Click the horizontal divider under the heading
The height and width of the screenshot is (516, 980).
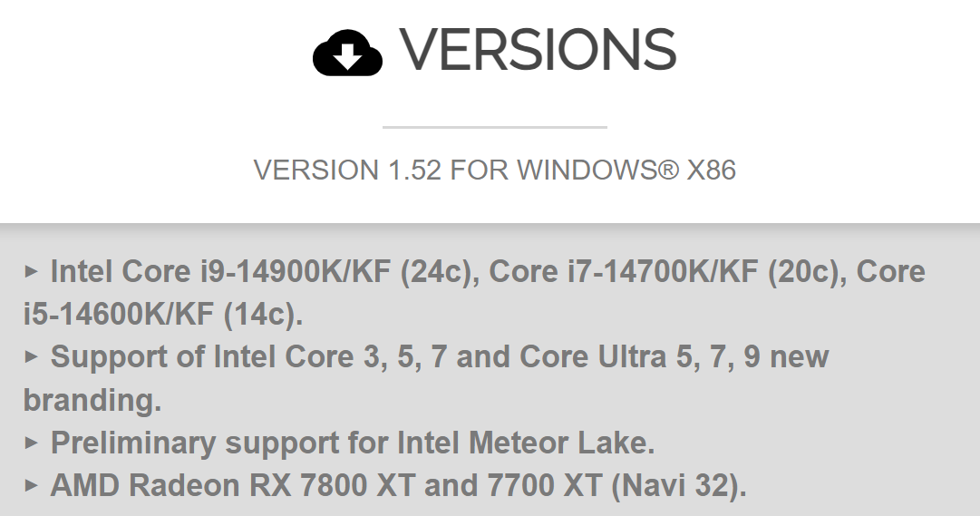click(494, 127)
